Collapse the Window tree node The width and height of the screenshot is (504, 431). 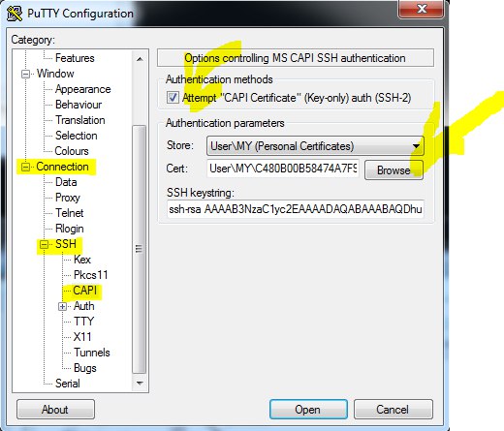(x=25, y=74)
